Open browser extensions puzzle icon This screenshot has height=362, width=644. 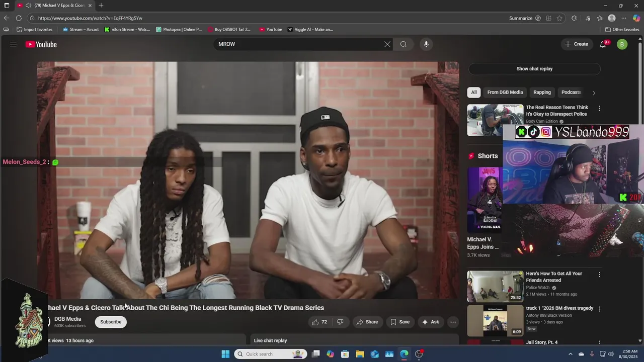pos(574,18)
